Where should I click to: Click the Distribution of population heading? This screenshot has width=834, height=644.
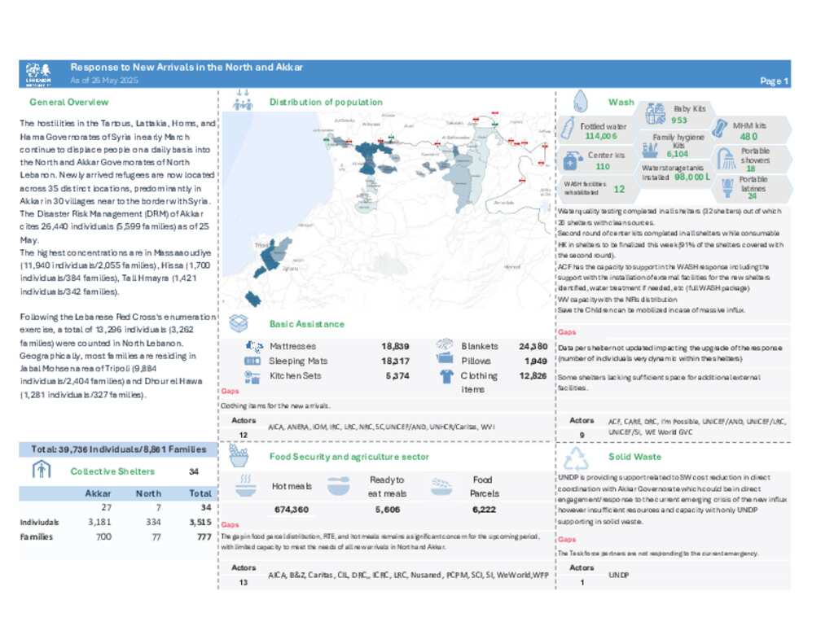coord(325,102)
